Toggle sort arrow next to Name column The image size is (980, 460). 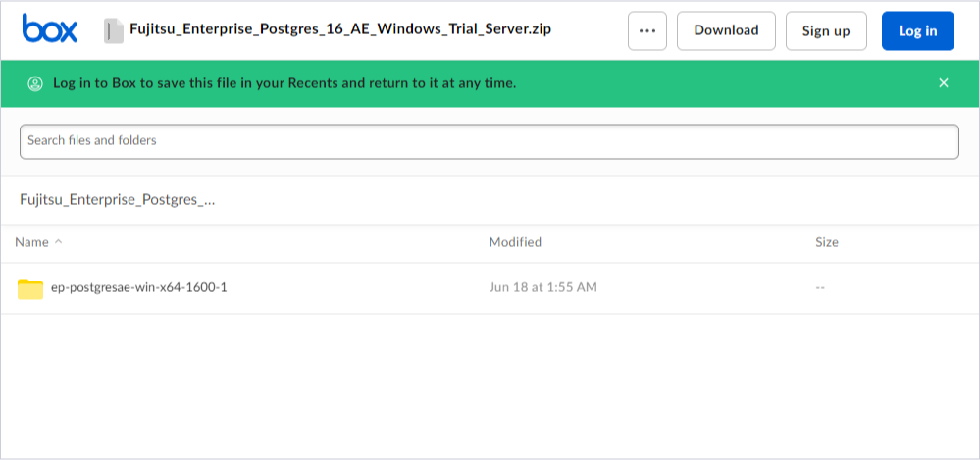coord(58,242)
